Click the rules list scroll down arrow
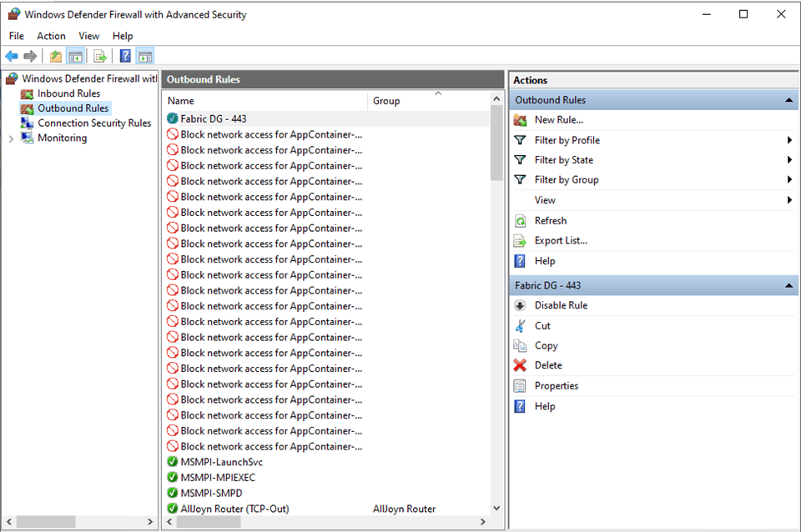The height and width of the screenshot is (532, 801). tap(496, 509)
